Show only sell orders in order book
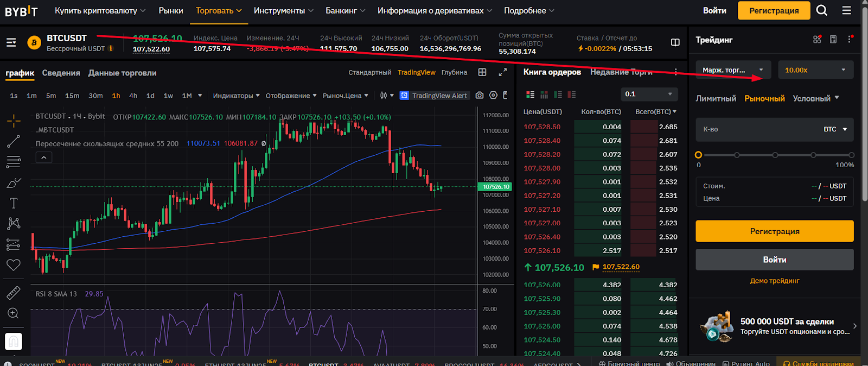Image resolution: width=868 pixels, height=366 pixels. tap(571, 94)
